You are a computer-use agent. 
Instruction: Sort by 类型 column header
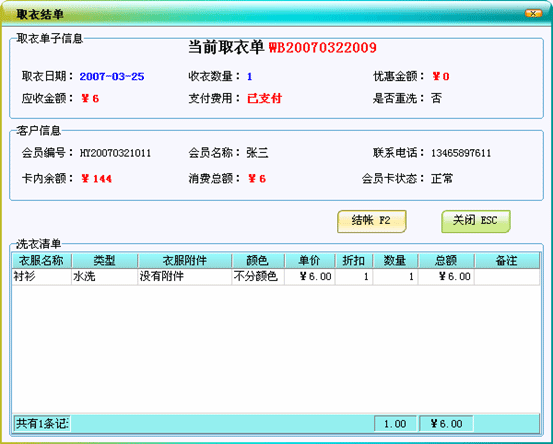pyautogui.click(x=104, y=261)
